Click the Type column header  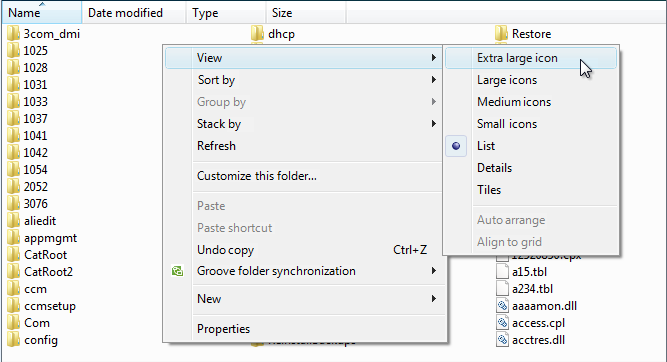click(x=226, y=13)
